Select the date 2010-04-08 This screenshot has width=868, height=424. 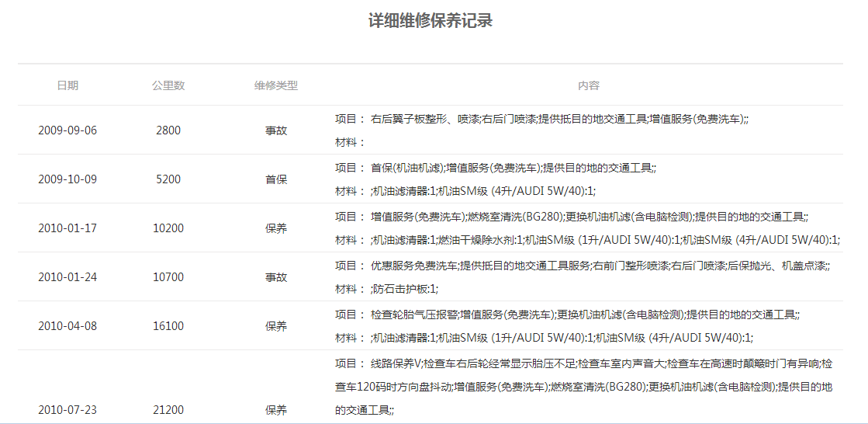point(67,326)
